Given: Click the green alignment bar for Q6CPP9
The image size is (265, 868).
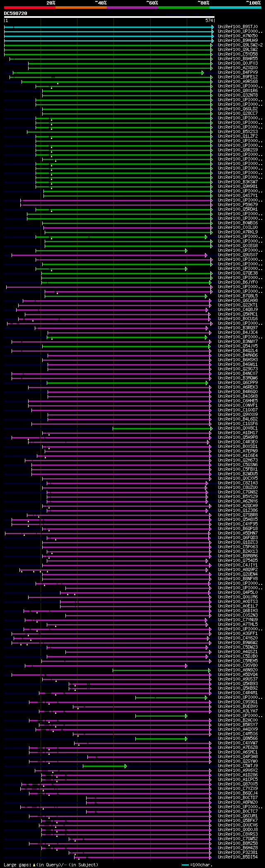Looking at the screenshot, I should 127,383.
